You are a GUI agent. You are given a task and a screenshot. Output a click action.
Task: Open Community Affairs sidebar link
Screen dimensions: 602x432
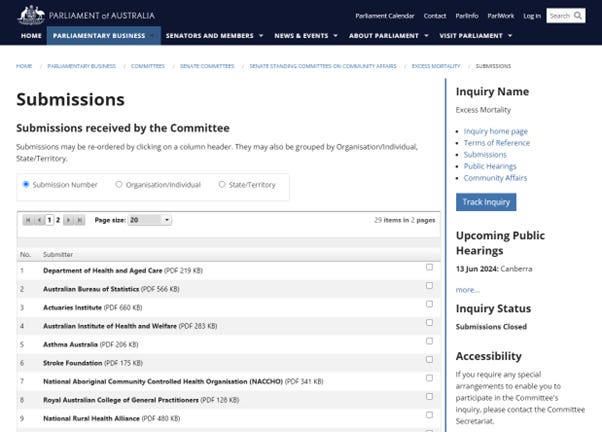click(495, 178)
